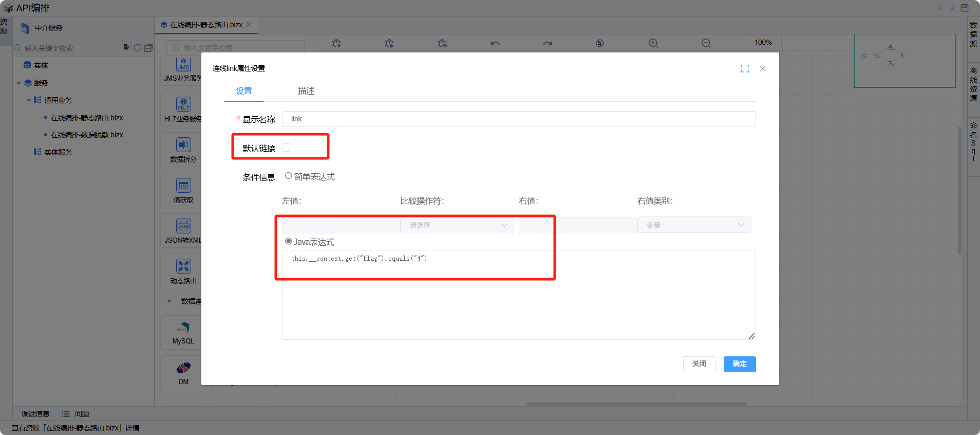Click the undo arrow icon
Image resolution: width=980 pixels, height=435 pixels.
click(495, 43)
